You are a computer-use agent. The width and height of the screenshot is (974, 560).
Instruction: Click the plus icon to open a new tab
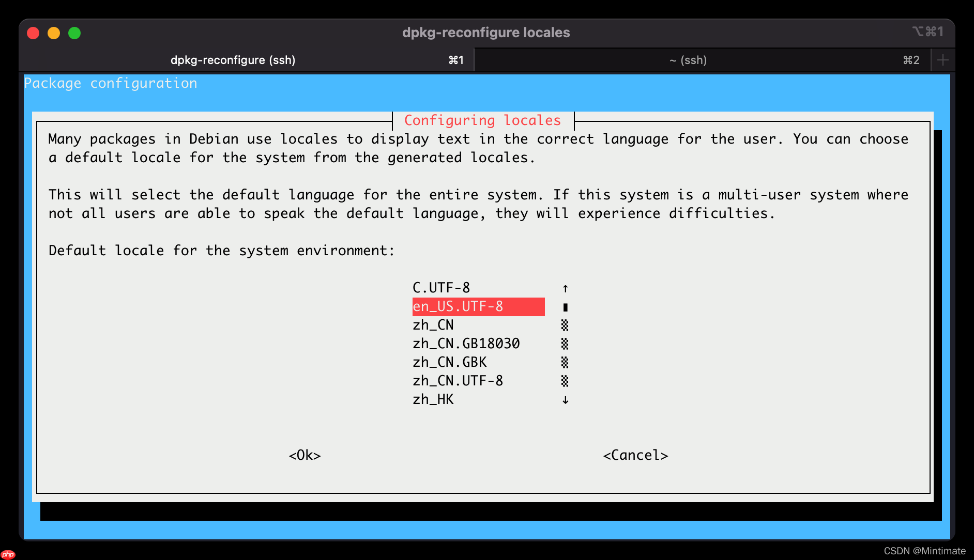click(942, 60)
